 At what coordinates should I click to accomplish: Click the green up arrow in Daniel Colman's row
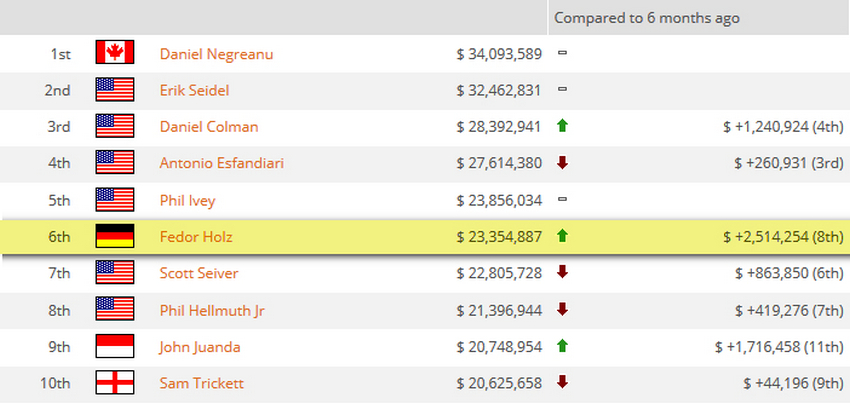click(x=562, y=126)
